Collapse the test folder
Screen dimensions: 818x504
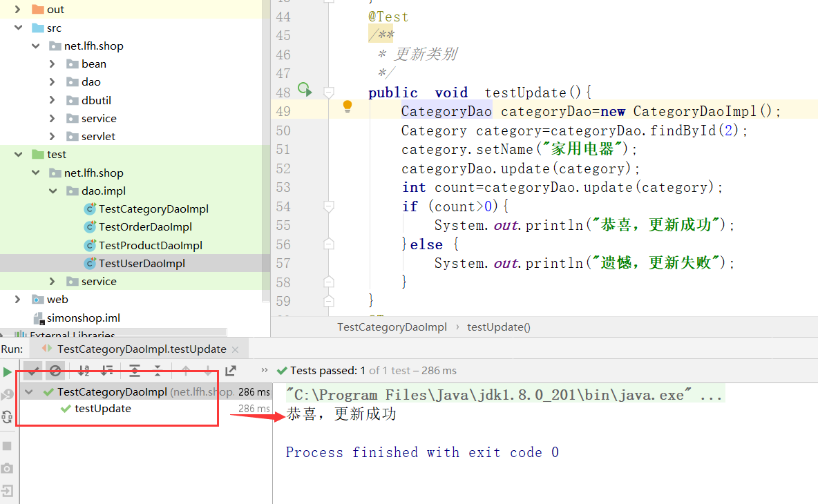click(x=18, y=154)
